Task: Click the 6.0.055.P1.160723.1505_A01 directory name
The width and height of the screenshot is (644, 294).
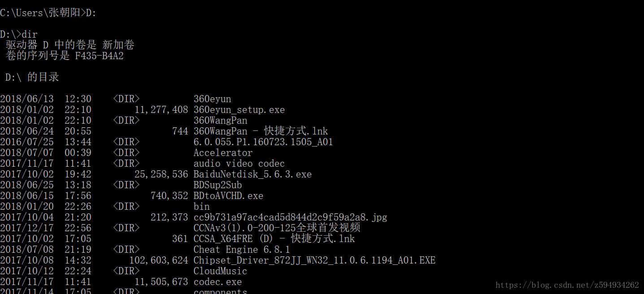Action: (263, 142)
